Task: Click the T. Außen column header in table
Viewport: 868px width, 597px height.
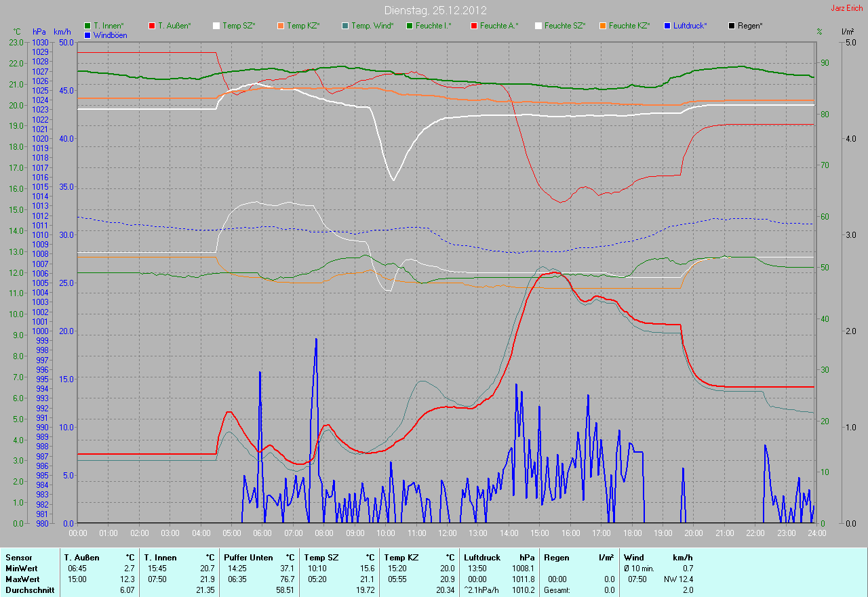Action: (82, 558)
